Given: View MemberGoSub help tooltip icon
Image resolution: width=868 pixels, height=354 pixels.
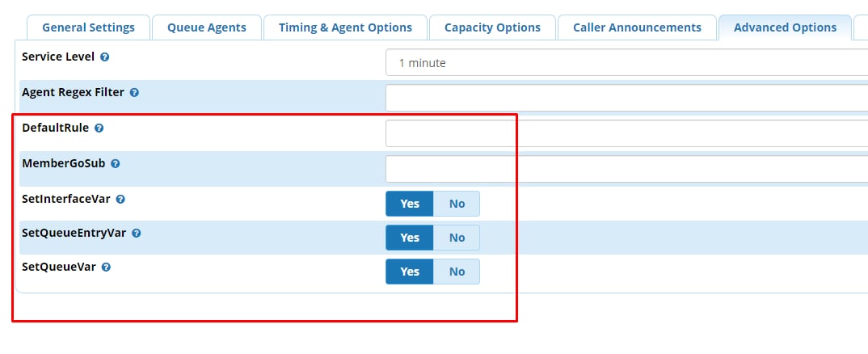Looking at the screenshot, I should [x=115, y=164].
